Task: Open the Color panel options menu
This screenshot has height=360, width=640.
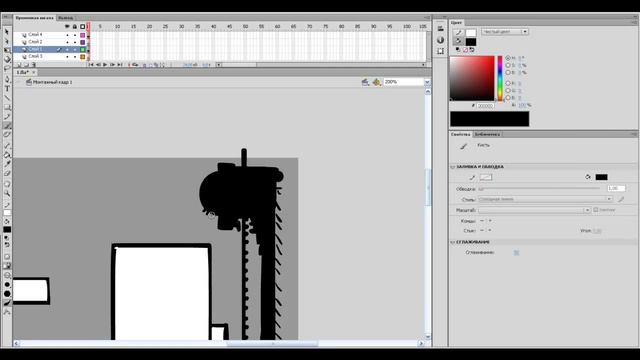Action: coord(634,23)
